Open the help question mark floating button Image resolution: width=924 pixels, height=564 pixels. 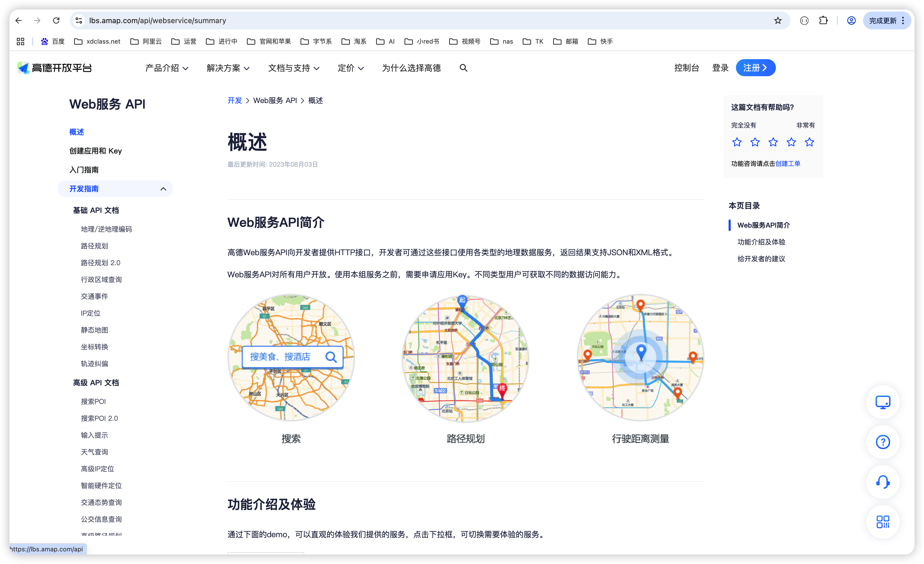pyautogui.click(x=883, y=442)
